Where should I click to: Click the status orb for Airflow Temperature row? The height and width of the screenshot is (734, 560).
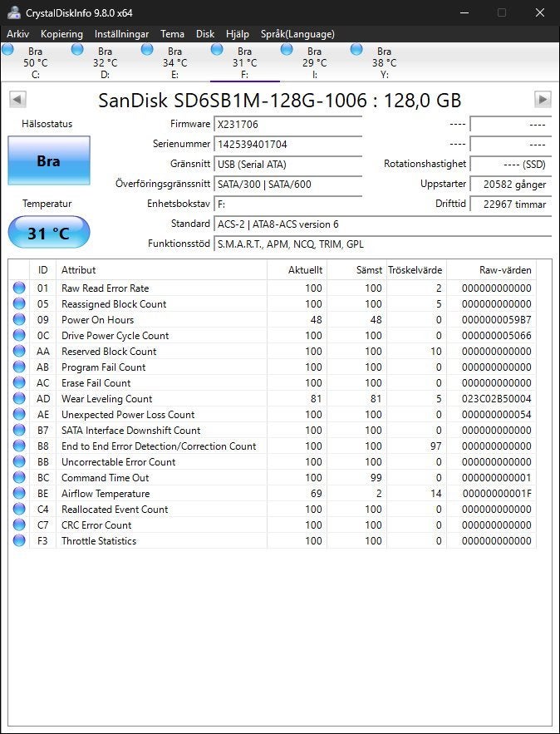tap(19, 494)
